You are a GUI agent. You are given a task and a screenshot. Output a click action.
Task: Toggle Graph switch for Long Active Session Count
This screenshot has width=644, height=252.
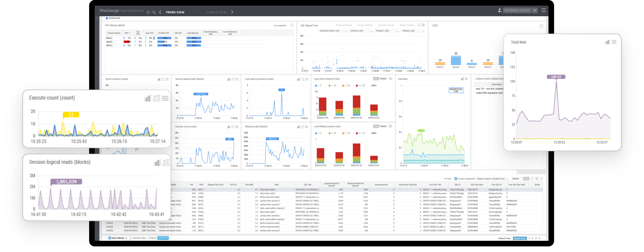point(376,79)
